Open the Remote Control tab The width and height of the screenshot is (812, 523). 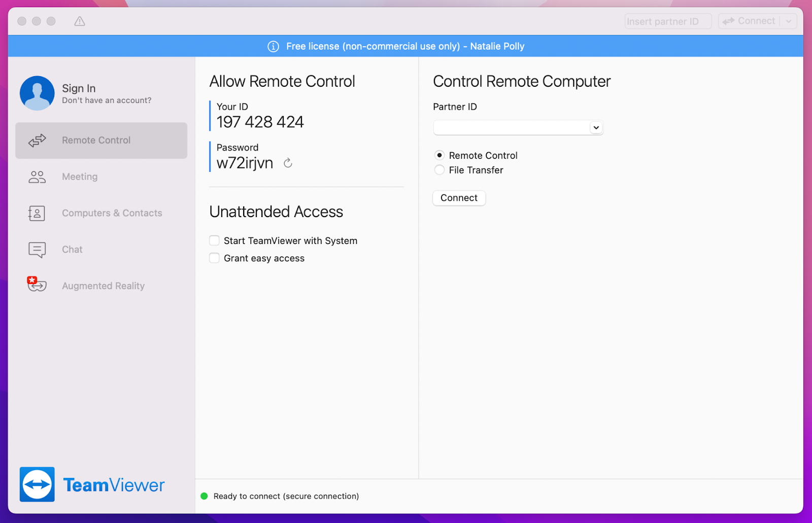click(101, 141)
